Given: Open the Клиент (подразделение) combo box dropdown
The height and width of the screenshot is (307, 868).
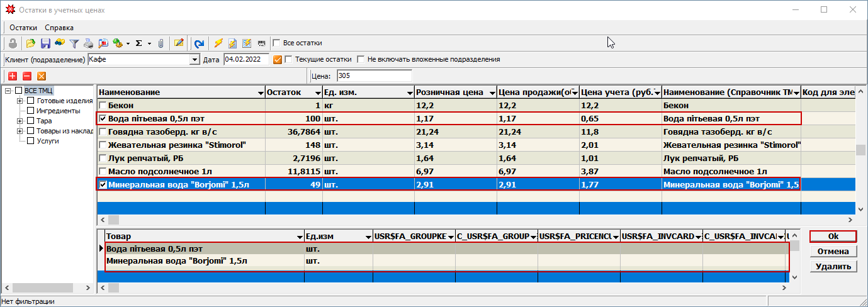Looking at the screenshot, I should pos(194,60).
